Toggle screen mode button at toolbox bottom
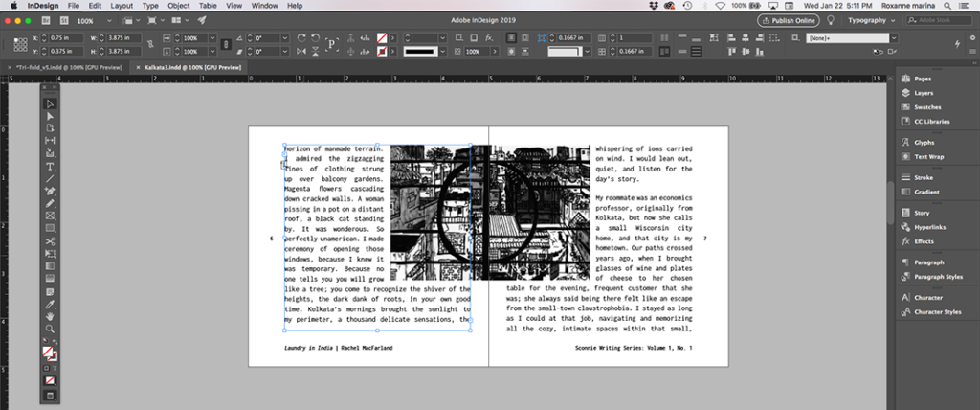Viewport: 980px width, 410px height. [x=50, y=396]
